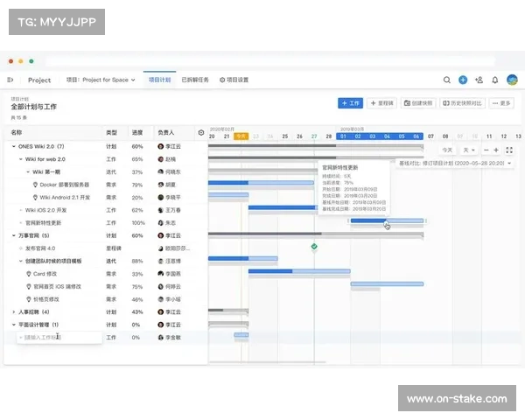Open the search icon in top bar
The height and width of the screenshot is (420, 525).
(x=447, y=80)
